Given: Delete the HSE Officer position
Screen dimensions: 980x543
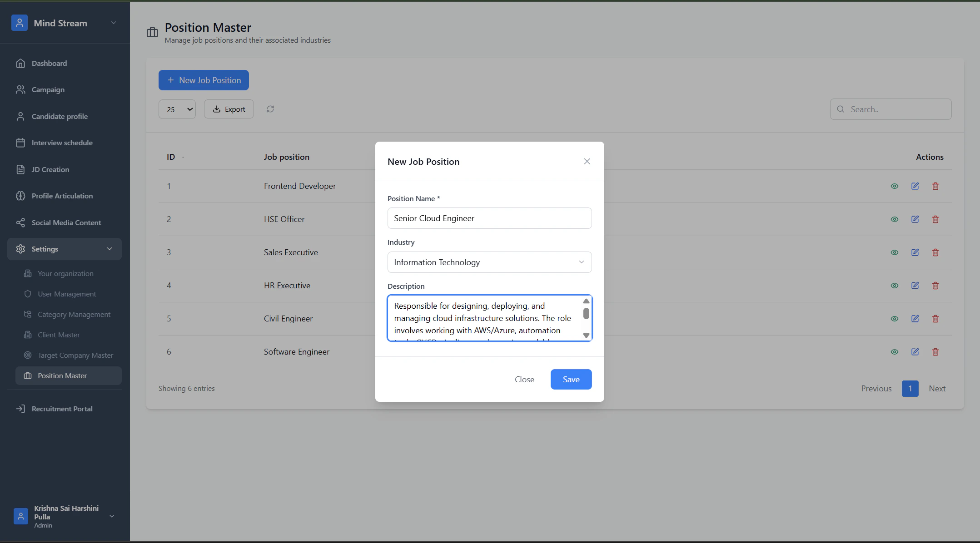Looking at the screenshot, I should [935, 219].
